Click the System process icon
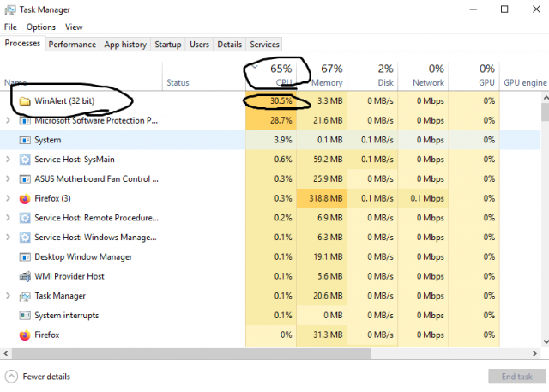The image size is (549, 392). (25, 140)
